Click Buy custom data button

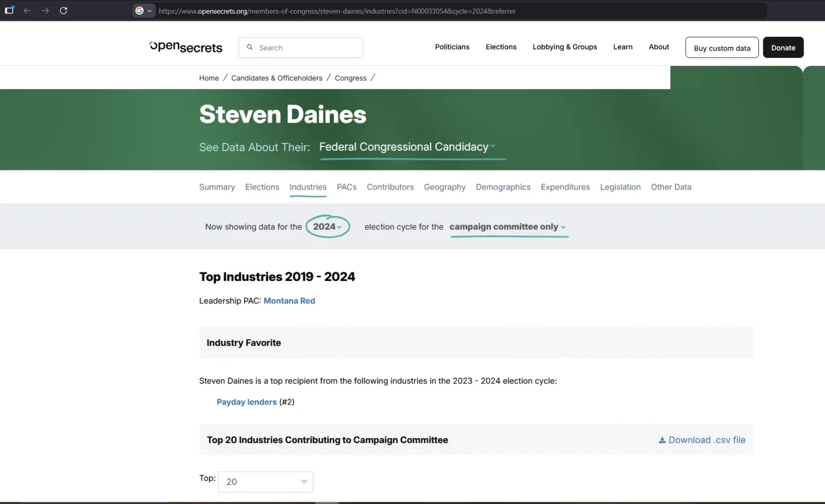pos(722,47)
